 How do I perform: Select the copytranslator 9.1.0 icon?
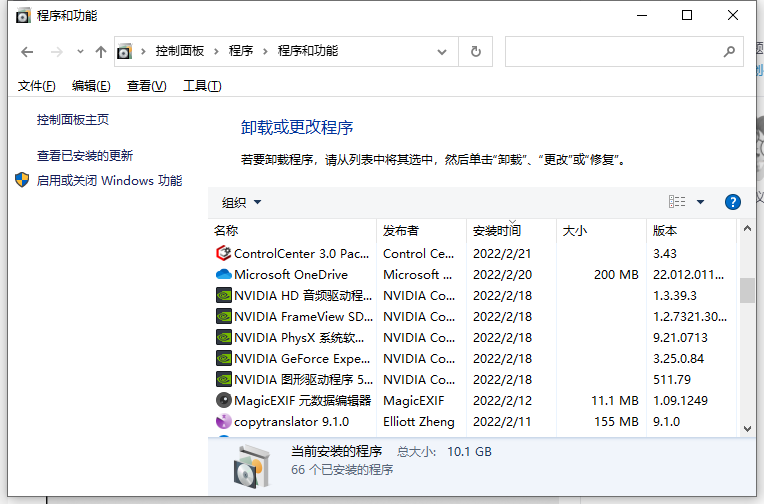(x=224, y=421)
